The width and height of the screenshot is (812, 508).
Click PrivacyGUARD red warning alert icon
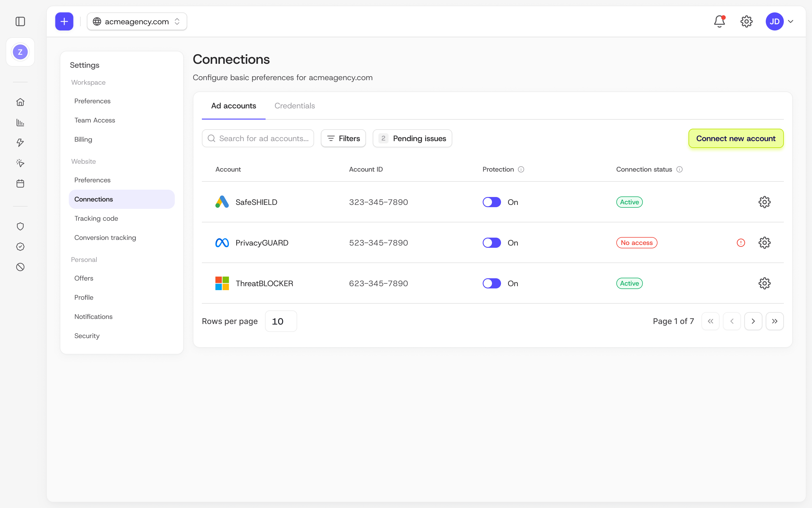pyautogui.click(x=741, y=243)
